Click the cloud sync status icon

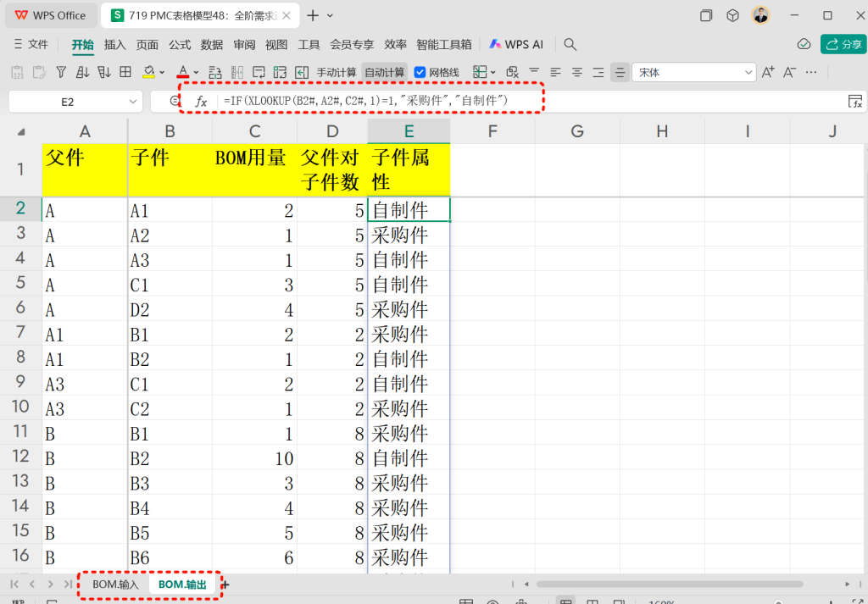pos(804,44)
